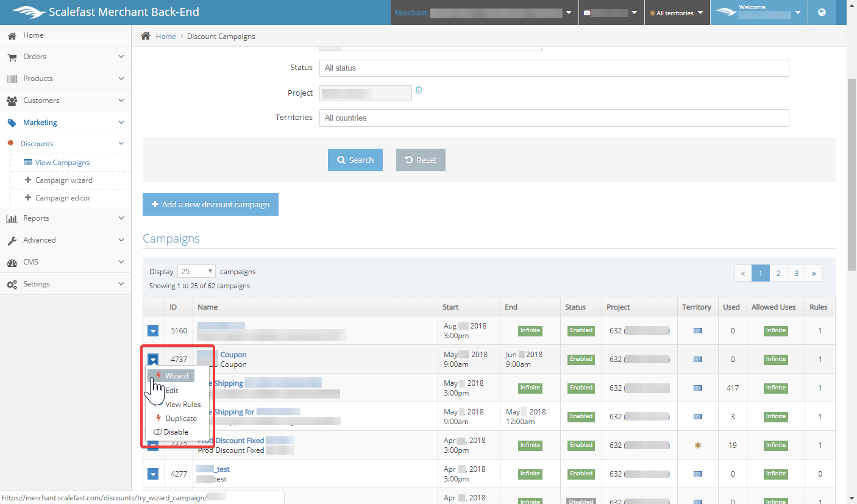Click territory flag icon for campaign 5160

[697, 331]
